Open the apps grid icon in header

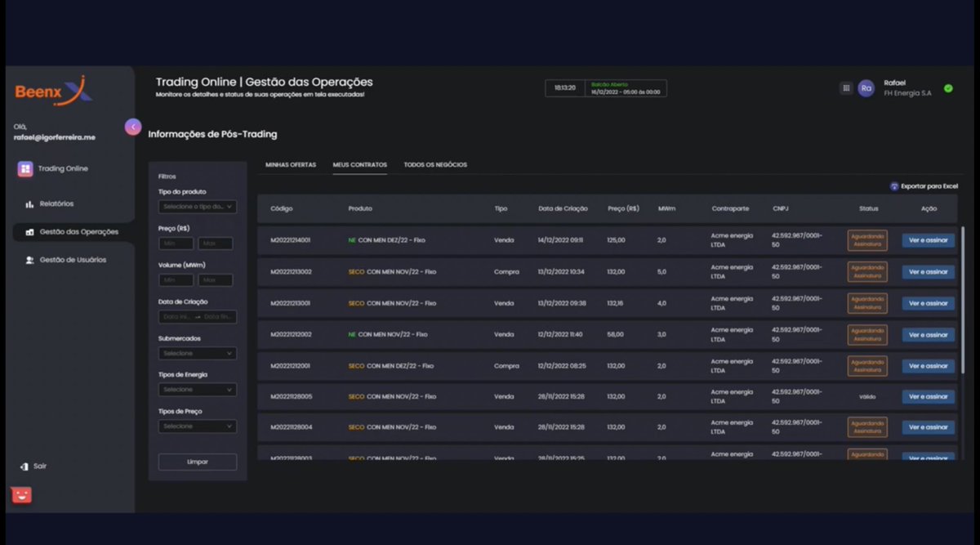point(846,88)
